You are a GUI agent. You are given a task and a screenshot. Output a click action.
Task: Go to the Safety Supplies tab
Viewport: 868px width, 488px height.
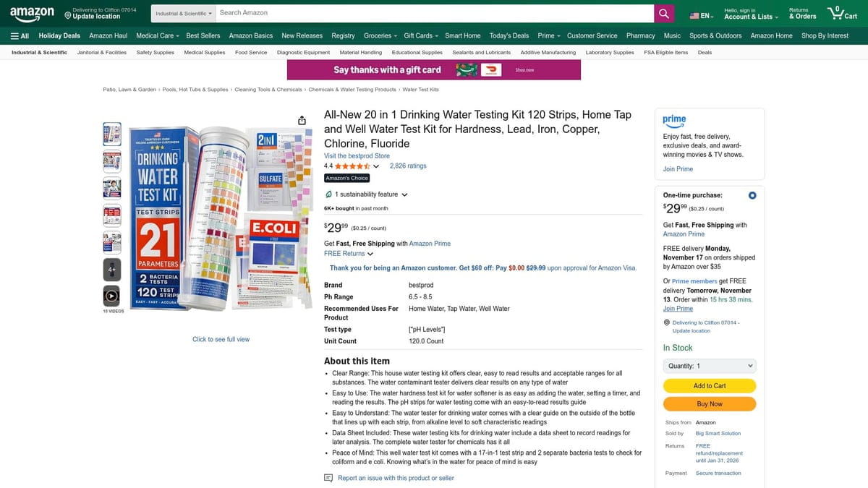tap(155, 52)
